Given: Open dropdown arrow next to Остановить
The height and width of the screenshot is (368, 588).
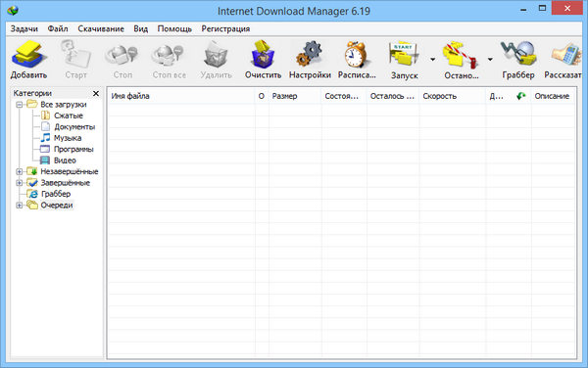Looking at the screenshot, I should tap(490, 59).
